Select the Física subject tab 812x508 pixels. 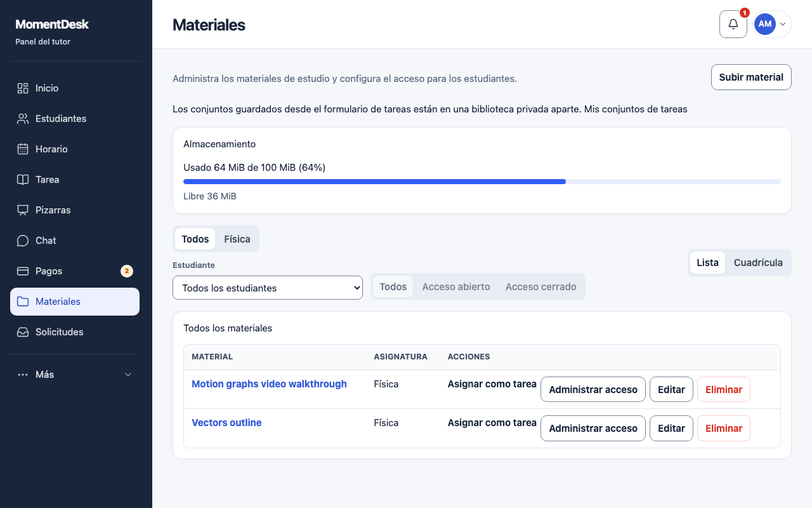(x=237, y=239)
